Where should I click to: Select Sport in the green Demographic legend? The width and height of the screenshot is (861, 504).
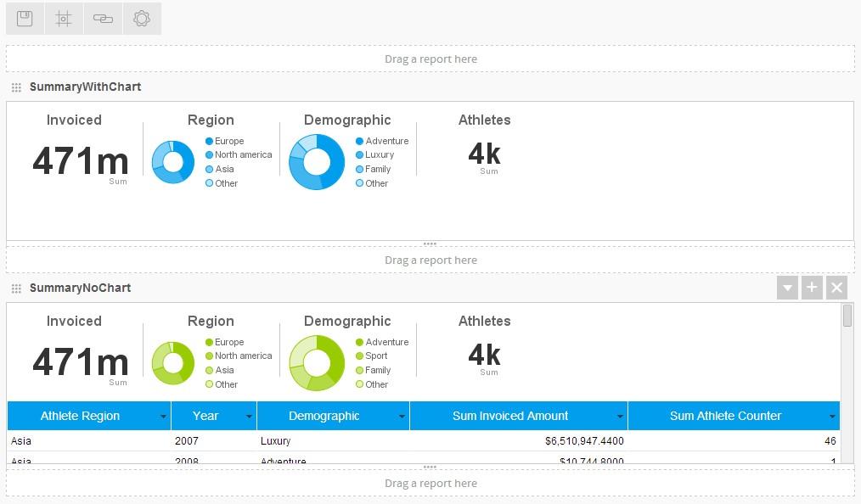pos(372,356)
